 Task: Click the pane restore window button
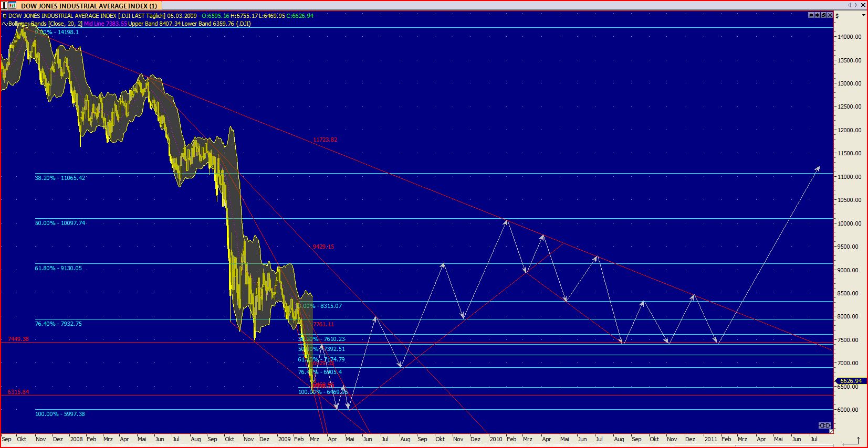pos(824,15)
